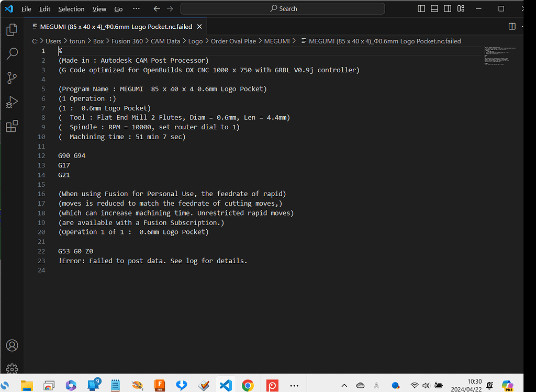Open the Microsoft 365 taskbar icon
Screen dimensions: 536x392
[71, 385]
